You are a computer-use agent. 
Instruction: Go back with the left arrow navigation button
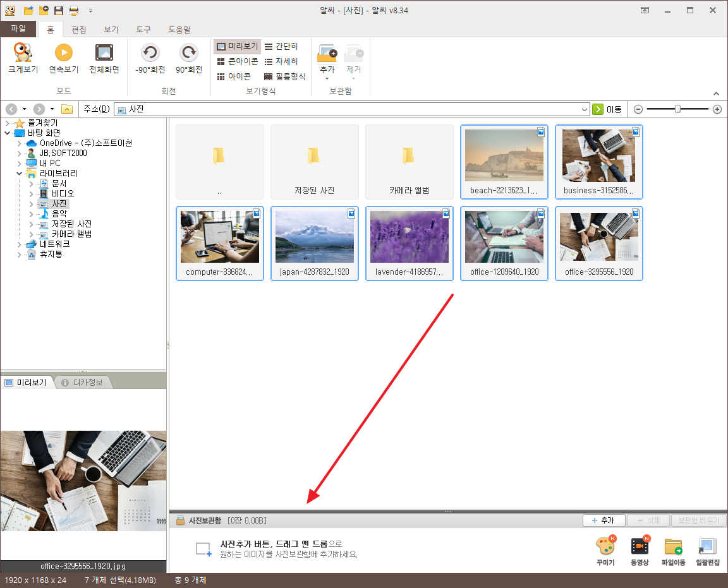click(11, 109)
